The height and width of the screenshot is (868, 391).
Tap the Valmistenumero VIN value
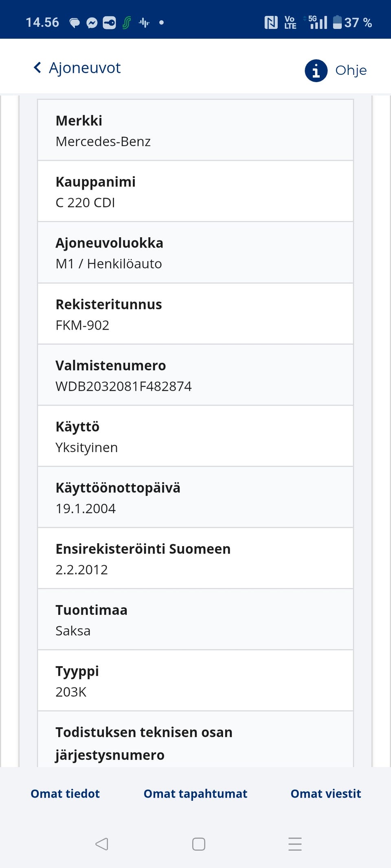tap(123, 386)
